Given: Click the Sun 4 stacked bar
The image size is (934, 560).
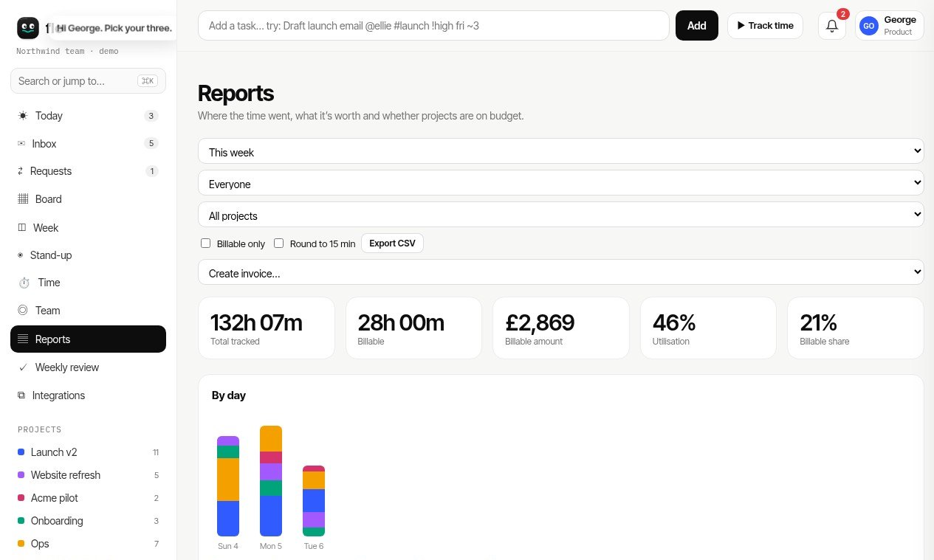Looking at the screenshot, I should pos(228,486).
